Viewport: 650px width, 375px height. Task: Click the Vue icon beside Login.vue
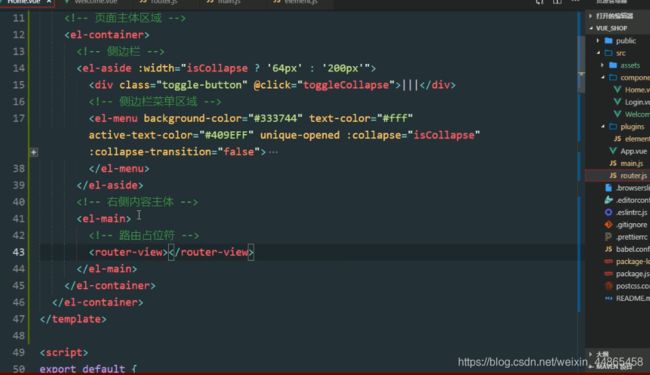[x=617, y=102]
